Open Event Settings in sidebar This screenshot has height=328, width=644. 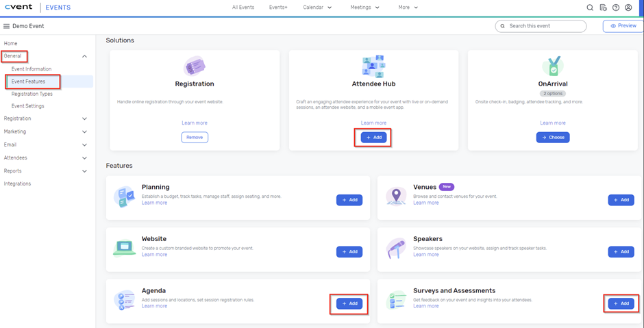[x=28, y=106]
